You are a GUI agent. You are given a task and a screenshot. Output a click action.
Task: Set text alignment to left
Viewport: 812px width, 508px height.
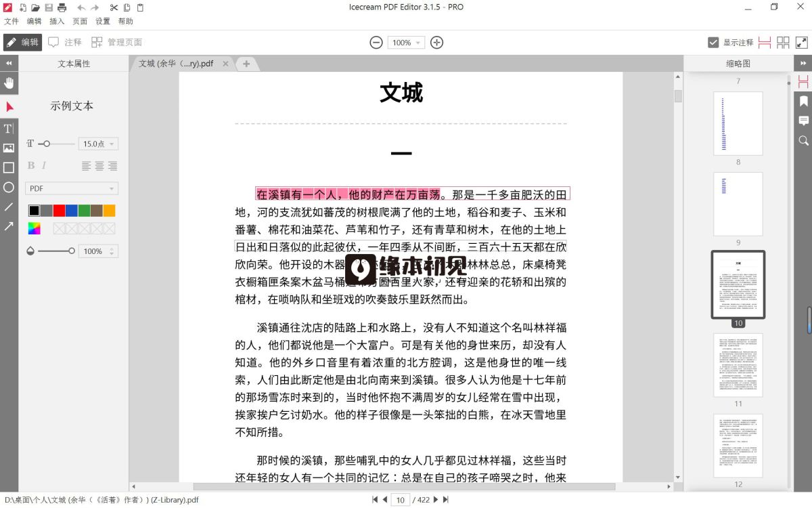(86, 166)
